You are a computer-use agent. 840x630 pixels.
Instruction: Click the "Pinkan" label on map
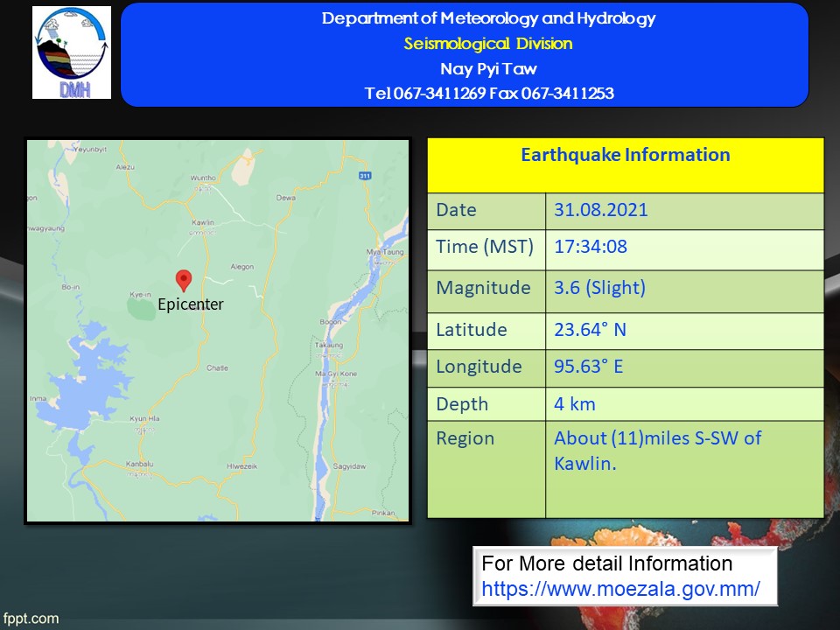[383, 513]
